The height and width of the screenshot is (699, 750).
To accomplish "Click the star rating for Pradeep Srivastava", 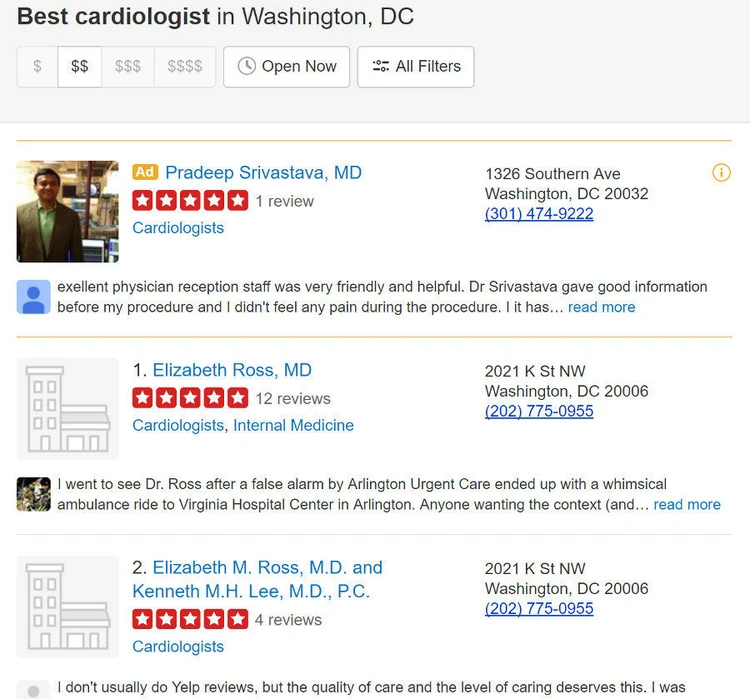I will pos(190,201).
